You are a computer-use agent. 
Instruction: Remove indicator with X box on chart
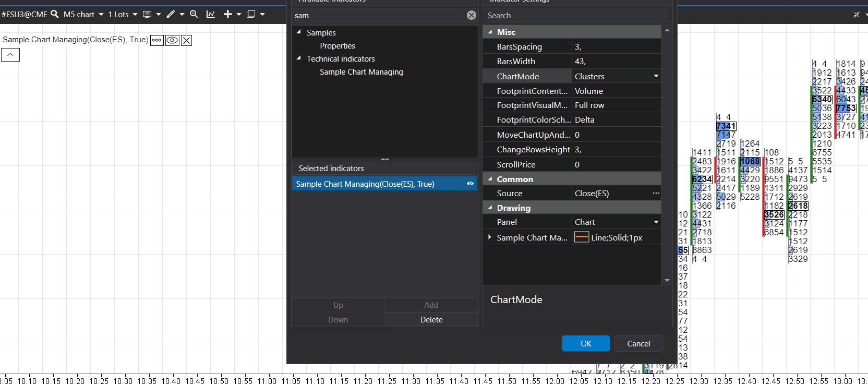pos(187,40)
